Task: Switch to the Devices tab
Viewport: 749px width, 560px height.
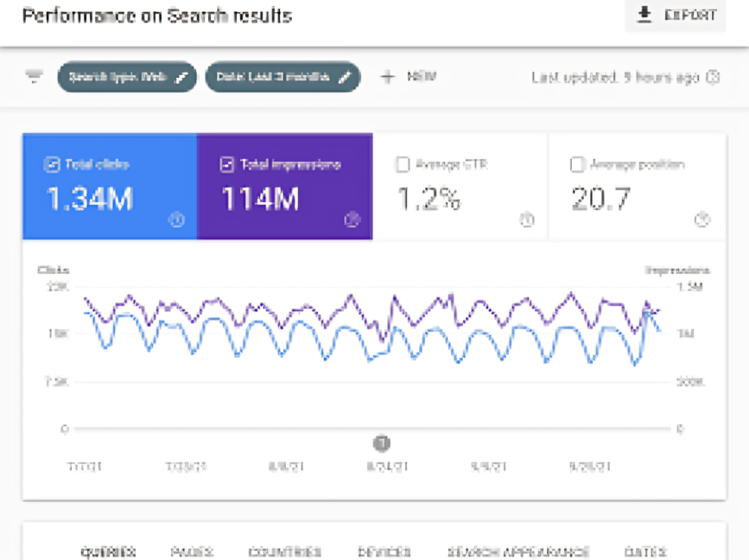Action: 384,551
